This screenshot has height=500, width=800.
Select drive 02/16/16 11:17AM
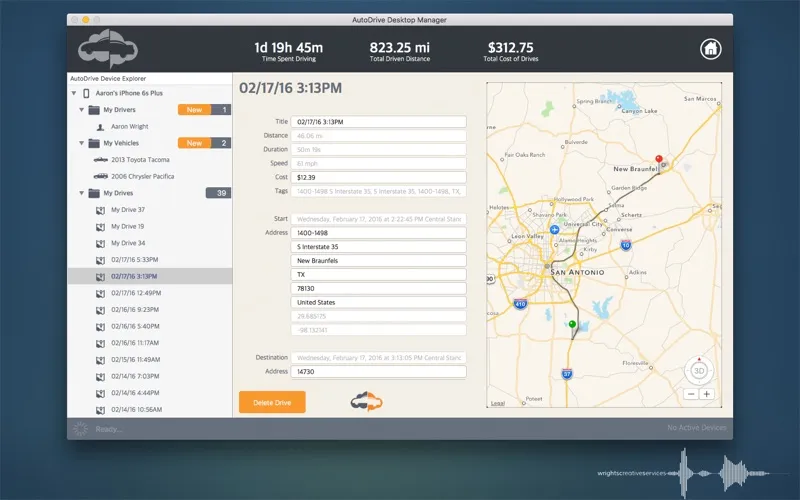[x=135, y=343]
